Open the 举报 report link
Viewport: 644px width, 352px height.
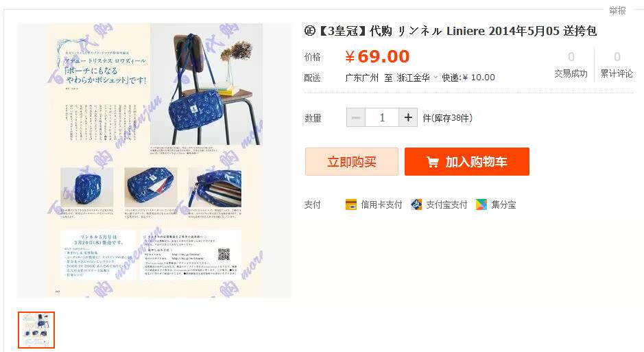tap(617, 10)
